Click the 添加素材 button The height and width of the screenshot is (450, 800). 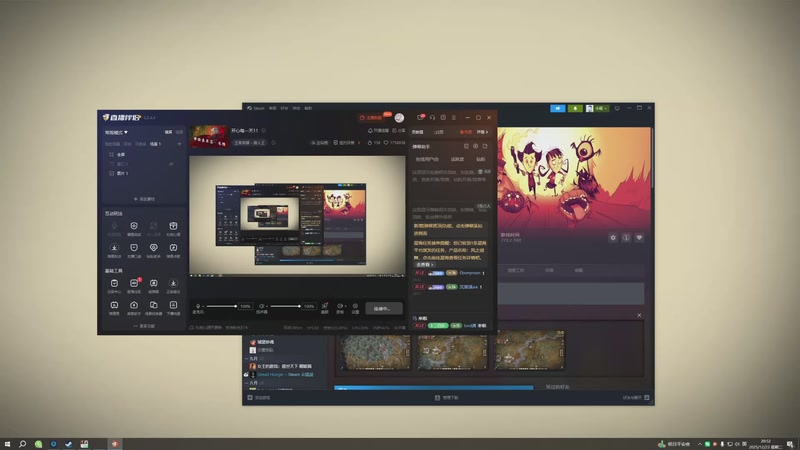tap(144, 199)
